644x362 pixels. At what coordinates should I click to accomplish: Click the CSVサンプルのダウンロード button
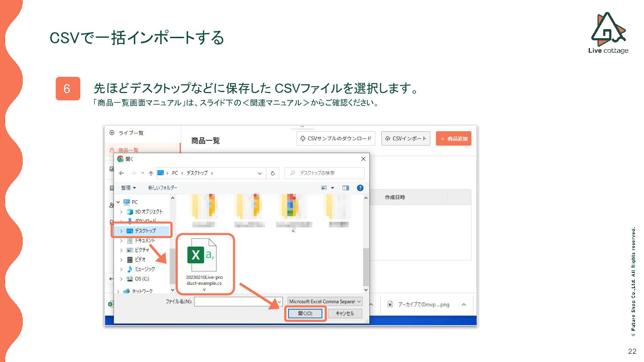(336, 139)
